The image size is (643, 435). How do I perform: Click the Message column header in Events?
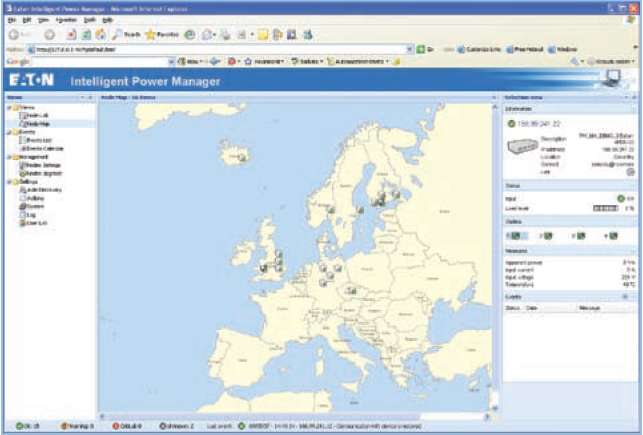(590, 308)
